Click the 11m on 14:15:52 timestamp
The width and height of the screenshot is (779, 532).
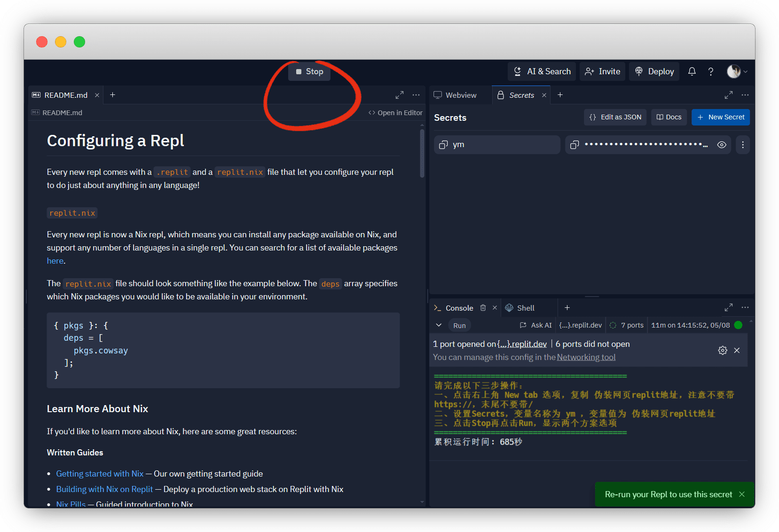click(690, 325)
